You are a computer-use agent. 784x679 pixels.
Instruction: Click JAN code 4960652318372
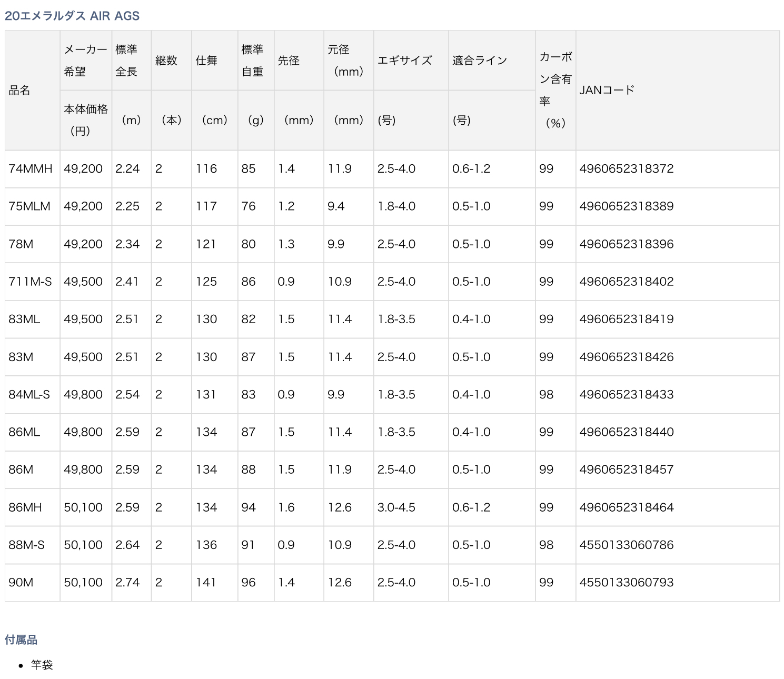(627, 169)
